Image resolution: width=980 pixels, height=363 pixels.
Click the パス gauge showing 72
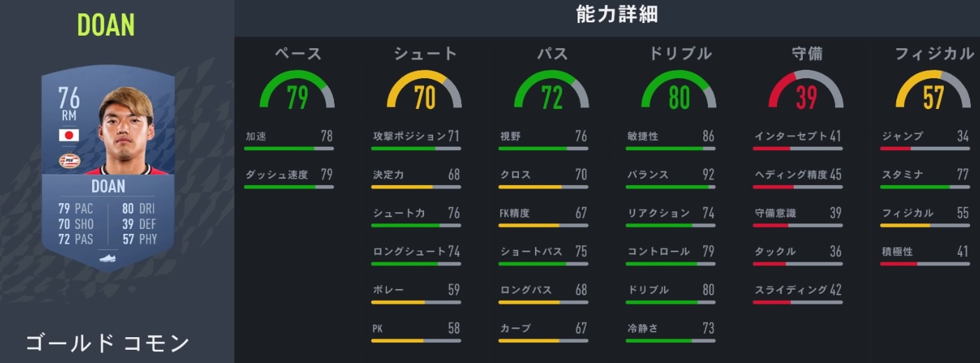point(552,91)
